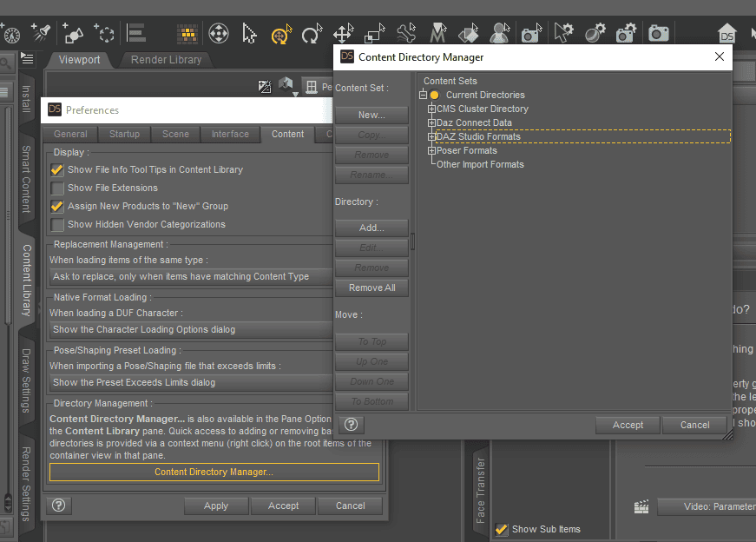Activate the Universal translate tool
The height and width of the screenshot is (542, 756).
[343, 33]
